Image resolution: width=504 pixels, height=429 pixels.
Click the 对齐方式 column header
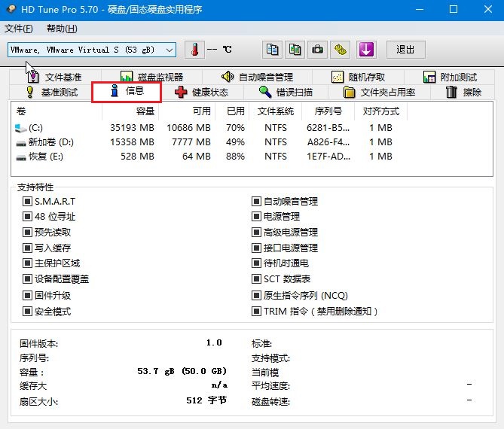[381, 111]
